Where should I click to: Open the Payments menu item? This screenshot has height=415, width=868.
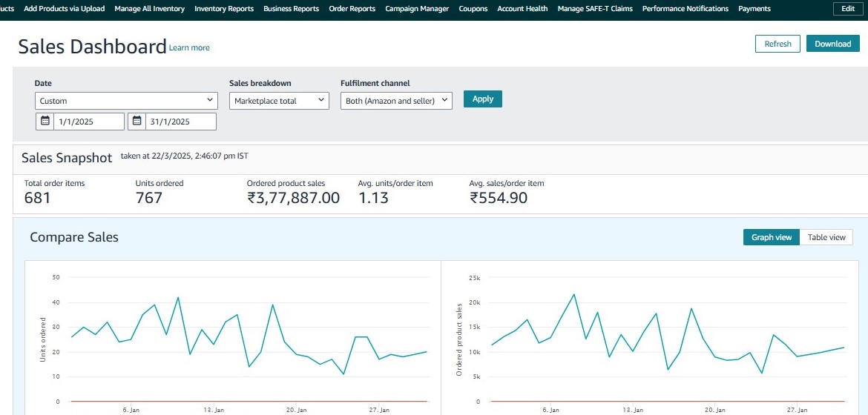tap(754, 9)
